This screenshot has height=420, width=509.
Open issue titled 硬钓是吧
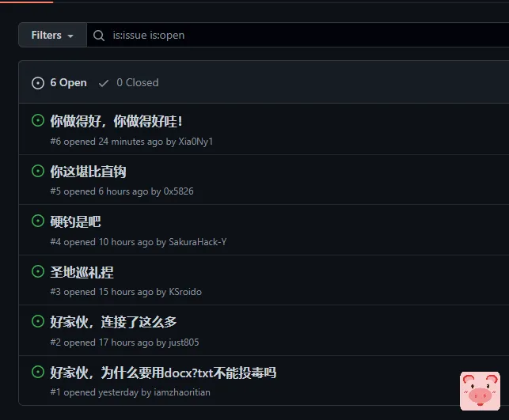pos(75,221)
